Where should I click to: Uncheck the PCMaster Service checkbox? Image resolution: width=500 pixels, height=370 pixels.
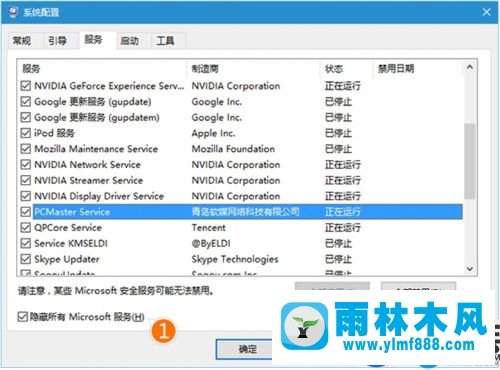point(26,212)
